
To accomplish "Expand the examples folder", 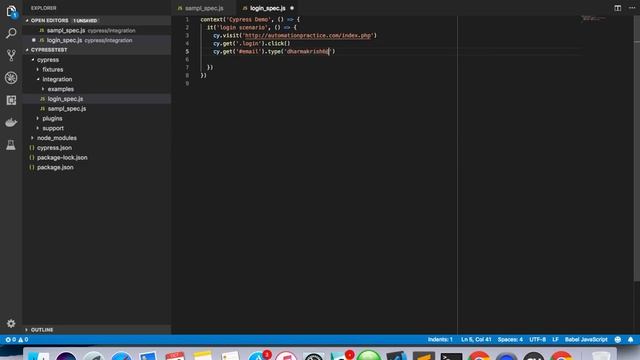I will pyautogui.click(x=43, y=89).
